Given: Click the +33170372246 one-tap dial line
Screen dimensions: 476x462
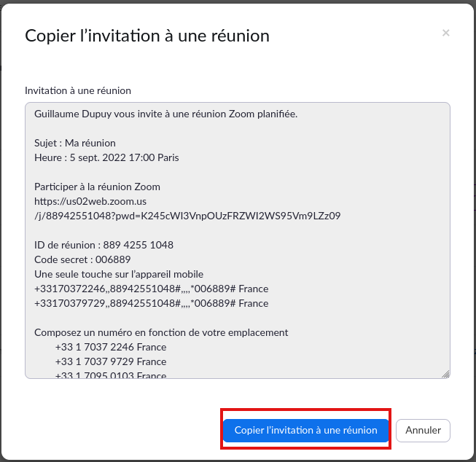Looking at the screenshot, I should point(151,289).
